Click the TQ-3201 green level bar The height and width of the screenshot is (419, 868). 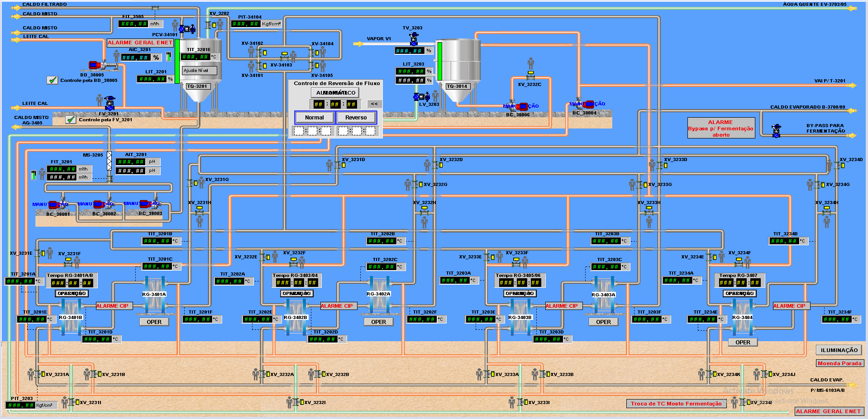(177, 62)
